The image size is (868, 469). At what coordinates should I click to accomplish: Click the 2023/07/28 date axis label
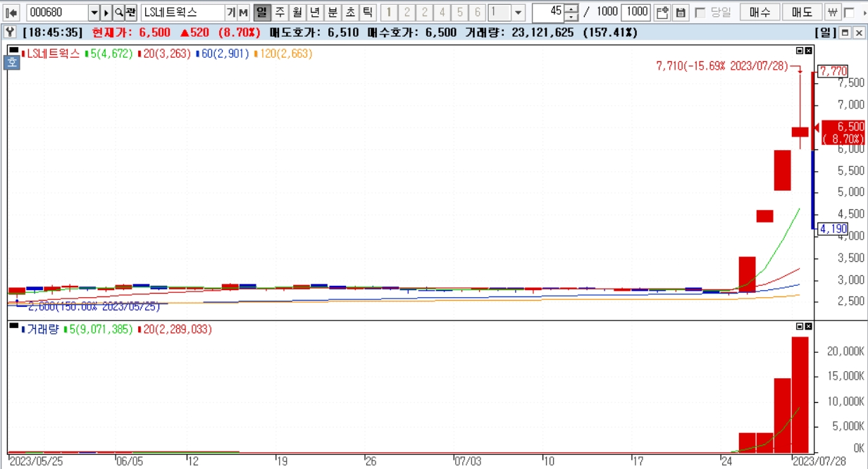(x=818, y=462)
